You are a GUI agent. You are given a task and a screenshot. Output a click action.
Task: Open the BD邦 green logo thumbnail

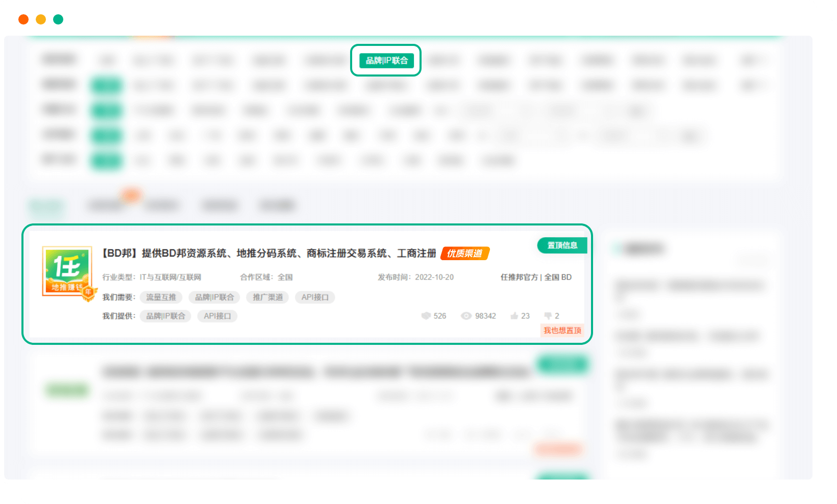point(68,272)
